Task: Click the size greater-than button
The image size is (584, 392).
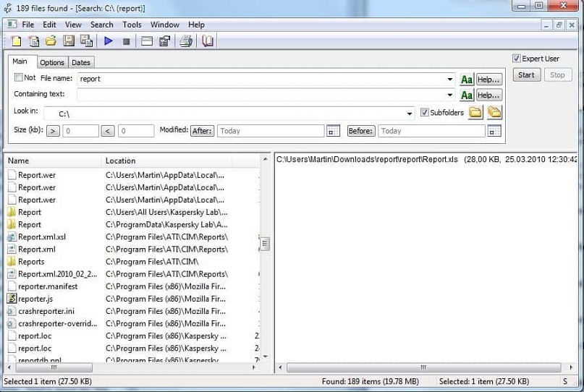Action: (53, 131)
